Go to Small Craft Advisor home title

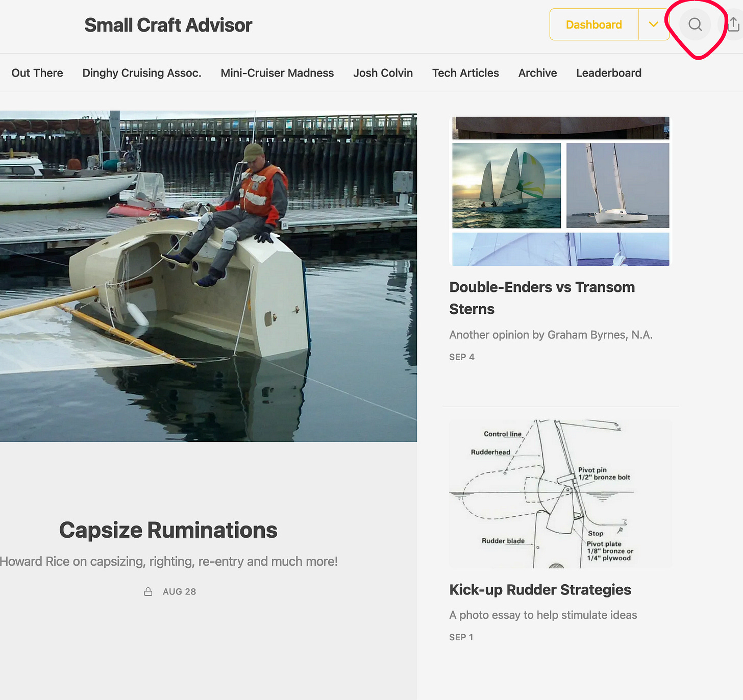pos(168,25)
